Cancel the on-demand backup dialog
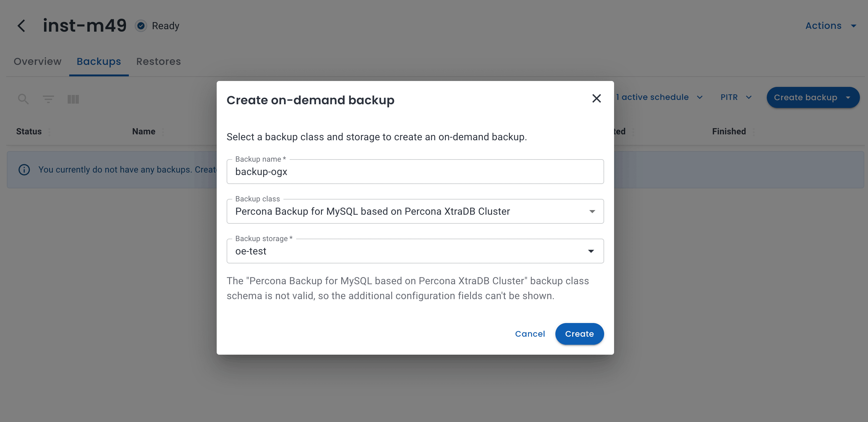The height and width of the screenshot is (422, 868). pyautogui.click(x=530, y=334)
